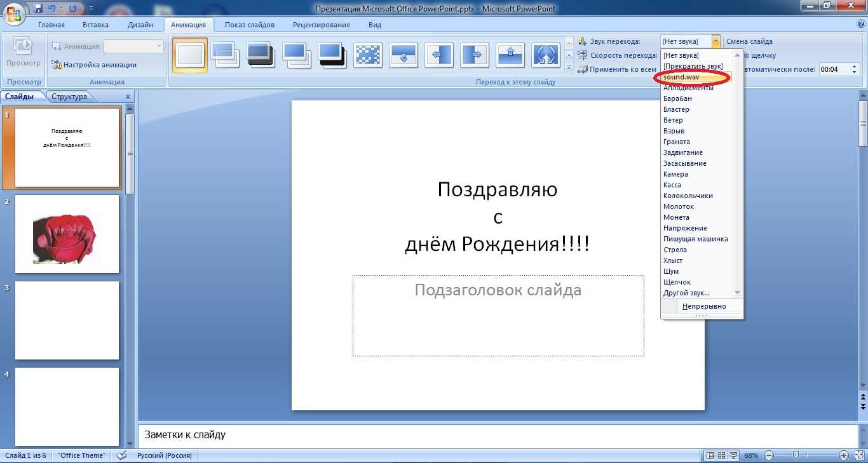Click the Подзаголовок слайда placeholder
This screenshot has height=463, width=868.
pos(498,316)
